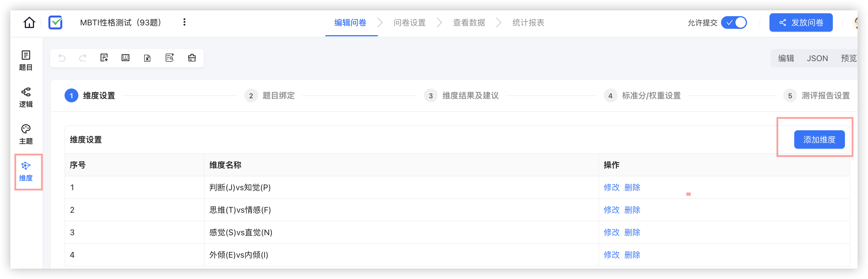The width and height of the screenshot is (868, 279).
Task: Open the 逻辑 sidebar panel
Action: 26,97
